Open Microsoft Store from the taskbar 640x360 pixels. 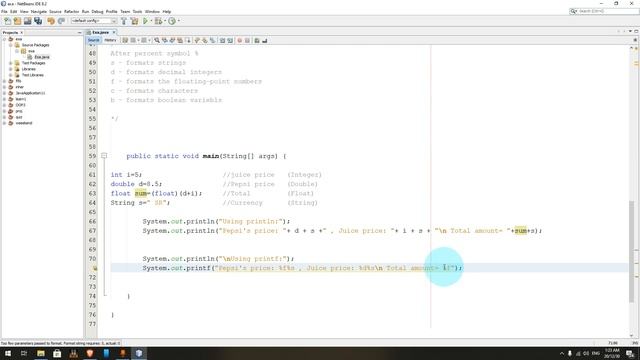point(57,353)
